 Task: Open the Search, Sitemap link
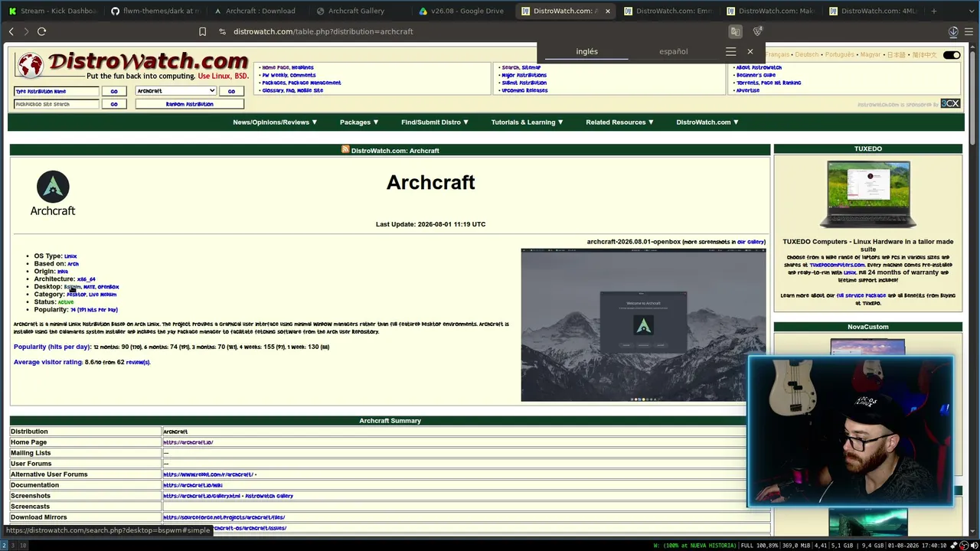521,67
